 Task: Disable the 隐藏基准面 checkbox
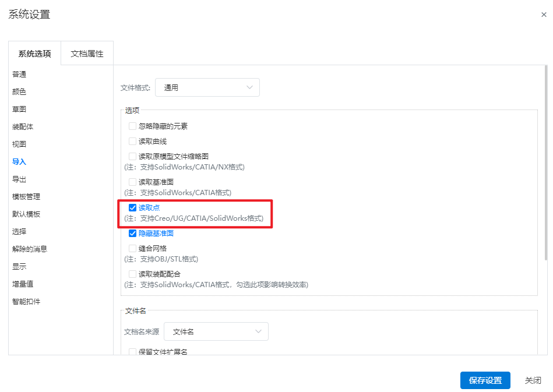coord(133,234)
